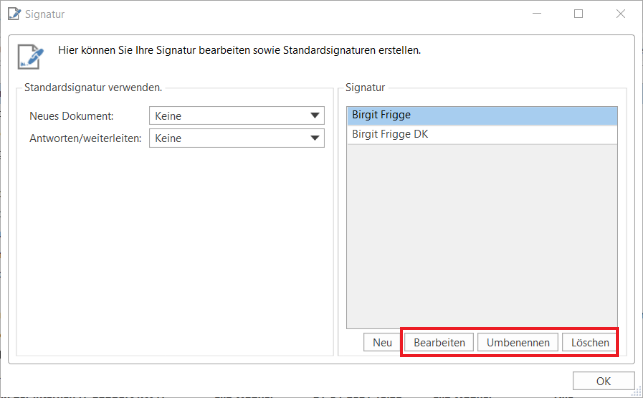This screenshot has height=398, width=643.
Task: Confirm dialog with OK button
Action: pyautogui.click(x=603, y=381)
